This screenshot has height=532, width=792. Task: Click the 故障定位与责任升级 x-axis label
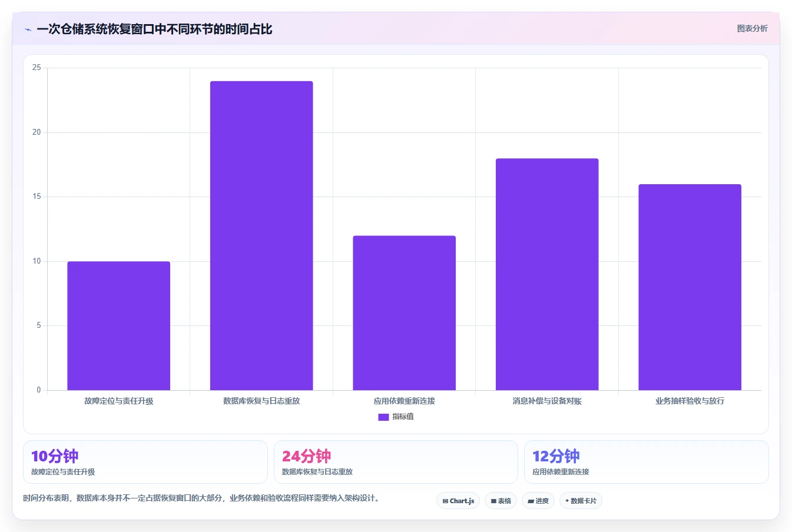[118, 401]
